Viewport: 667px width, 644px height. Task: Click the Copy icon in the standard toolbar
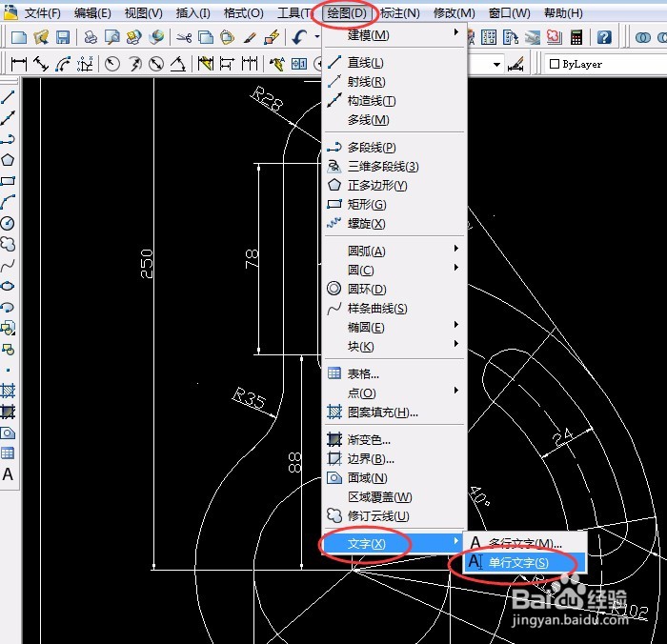pos(206,38)
